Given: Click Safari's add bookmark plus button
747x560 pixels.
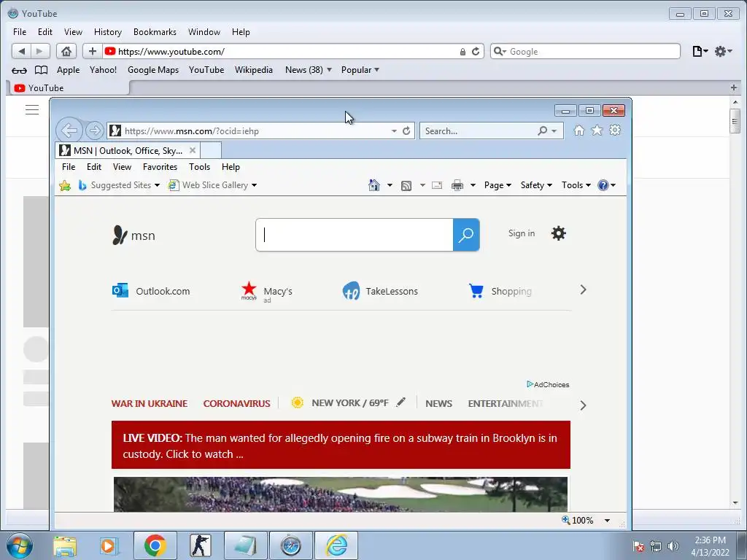Looking at the screenshot, I should click(93, 52).
